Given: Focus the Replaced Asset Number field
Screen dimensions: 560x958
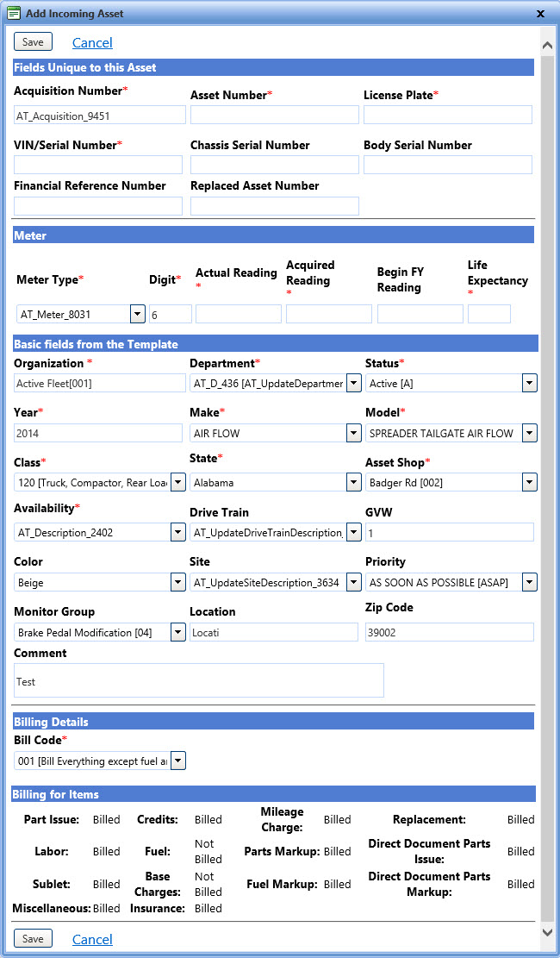Looking at the screenshot, I should point(275,206).
